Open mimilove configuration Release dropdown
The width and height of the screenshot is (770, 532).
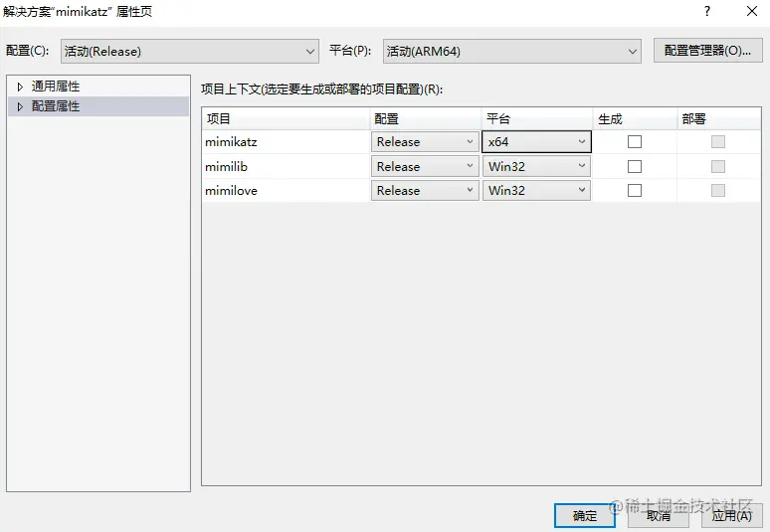point(425,190)
